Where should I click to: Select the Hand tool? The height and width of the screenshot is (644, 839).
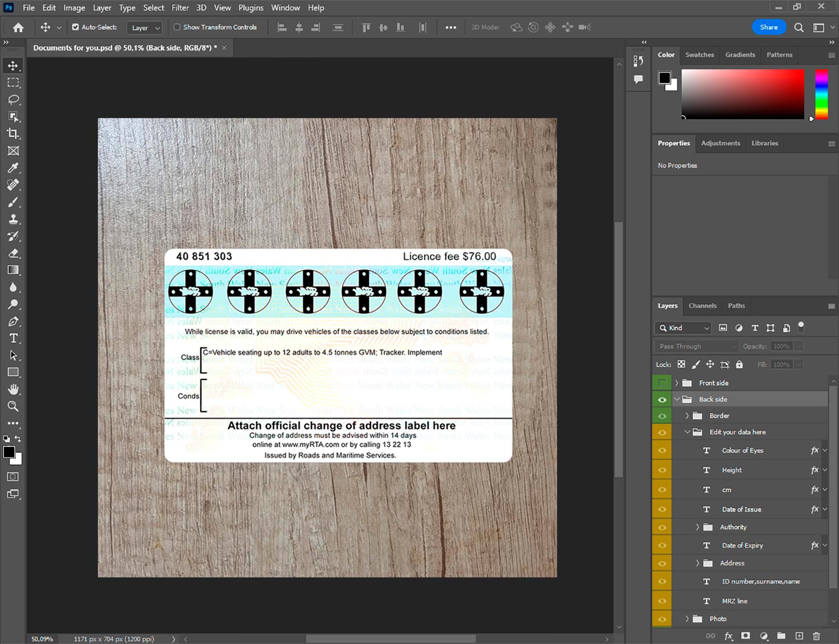[13, 389]
